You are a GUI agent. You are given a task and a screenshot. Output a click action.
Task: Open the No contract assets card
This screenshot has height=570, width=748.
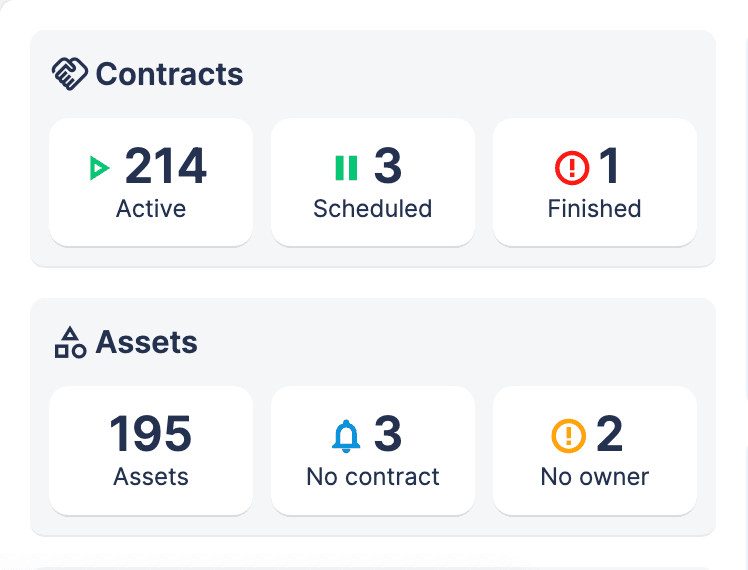[x=373, y=450]
